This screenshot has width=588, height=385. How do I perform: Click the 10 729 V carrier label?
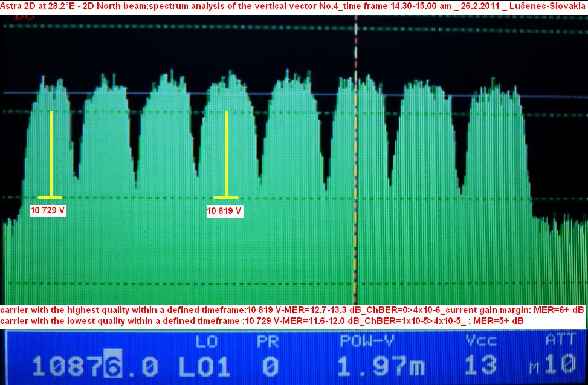coord(48,210)
